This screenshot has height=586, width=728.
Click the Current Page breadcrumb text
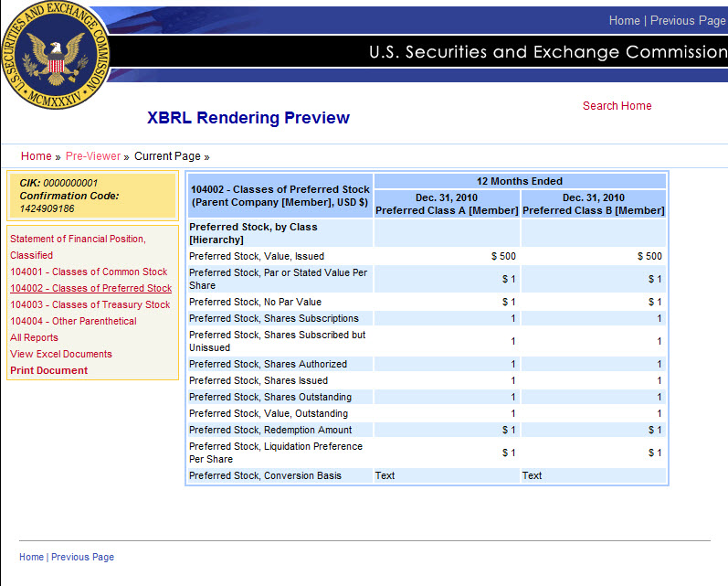[x=167, y=156]
